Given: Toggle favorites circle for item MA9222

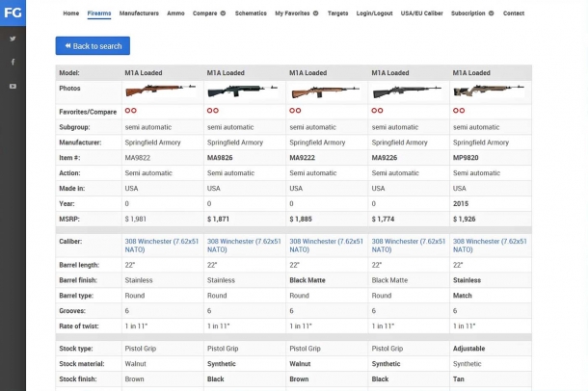Looking at the screenshot, I should (292, 111).
